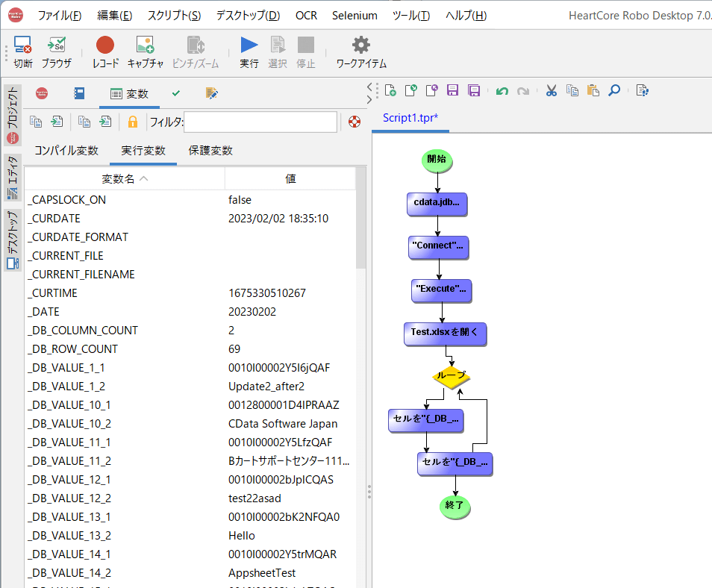Run the script with 実行
712x588 pixels.
249,51
